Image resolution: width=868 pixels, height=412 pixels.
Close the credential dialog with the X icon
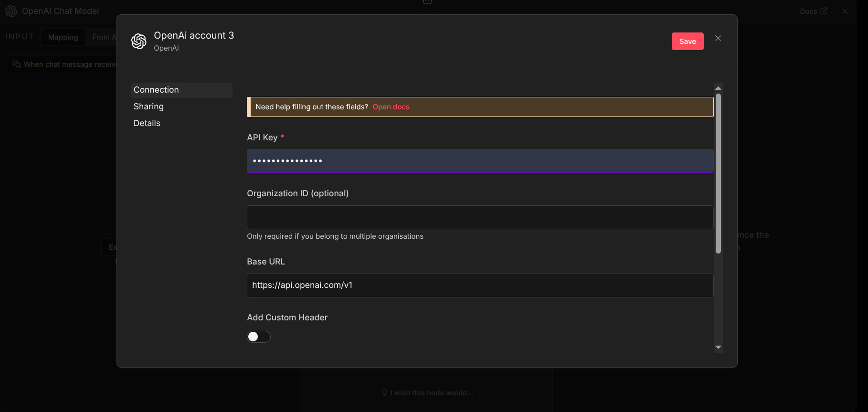[718, 38]
